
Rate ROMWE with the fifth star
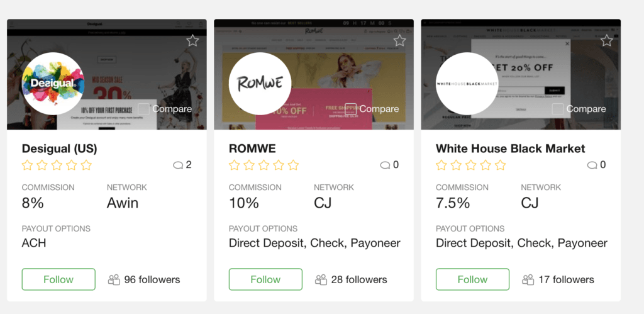click(x=293, y=165)
